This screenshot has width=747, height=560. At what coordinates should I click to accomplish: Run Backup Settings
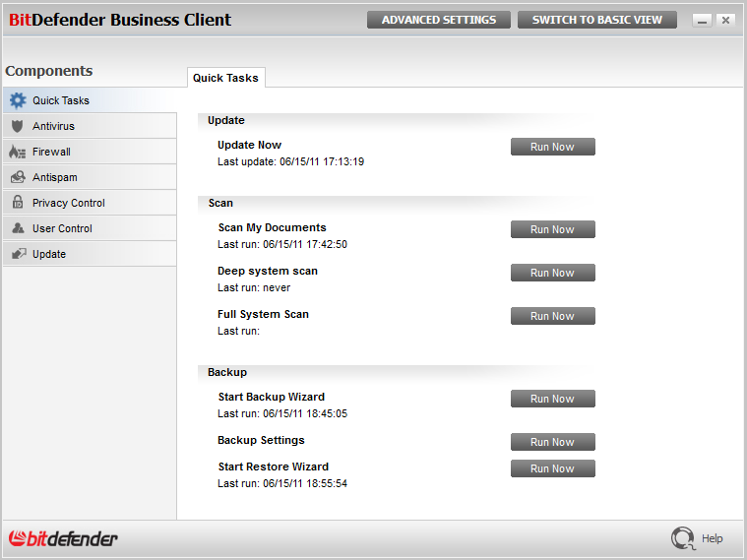553,442
